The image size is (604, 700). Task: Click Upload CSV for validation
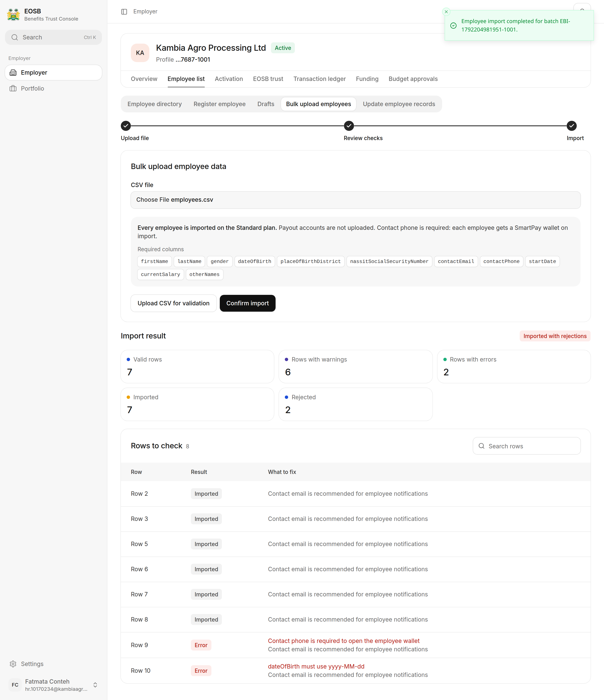tap(173, 303)
